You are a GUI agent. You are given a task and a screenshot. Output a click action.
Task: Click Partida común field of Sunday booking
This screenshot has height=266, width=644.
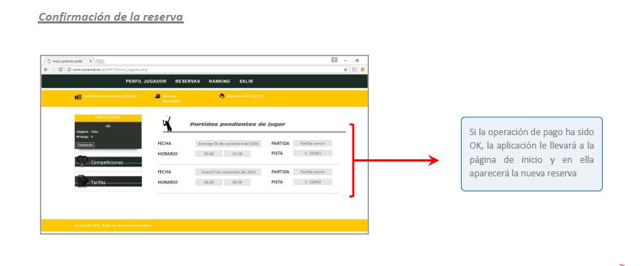coord(313,144)
